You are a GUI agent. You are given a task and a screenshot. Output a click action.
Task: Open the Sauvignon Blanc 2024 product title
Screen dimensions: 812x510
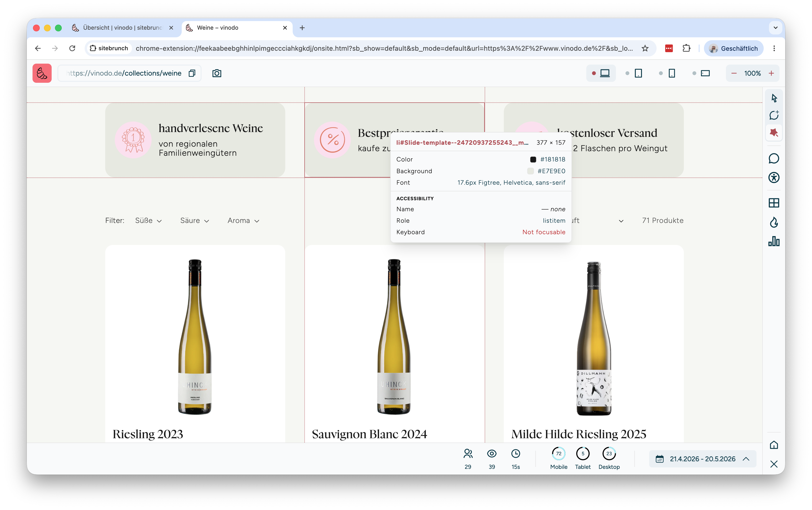369,434
